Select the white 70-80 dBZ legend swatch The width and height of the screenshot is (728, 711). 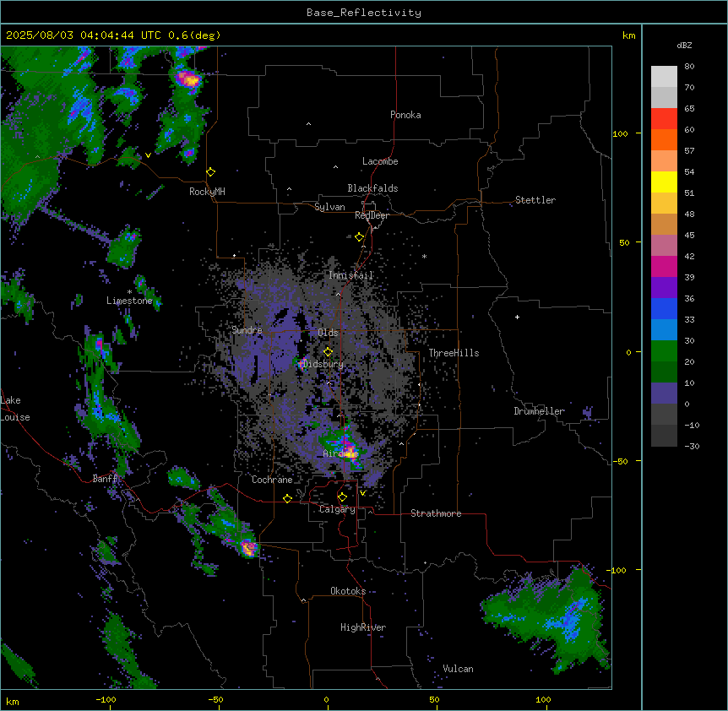(x=664, y=77)
